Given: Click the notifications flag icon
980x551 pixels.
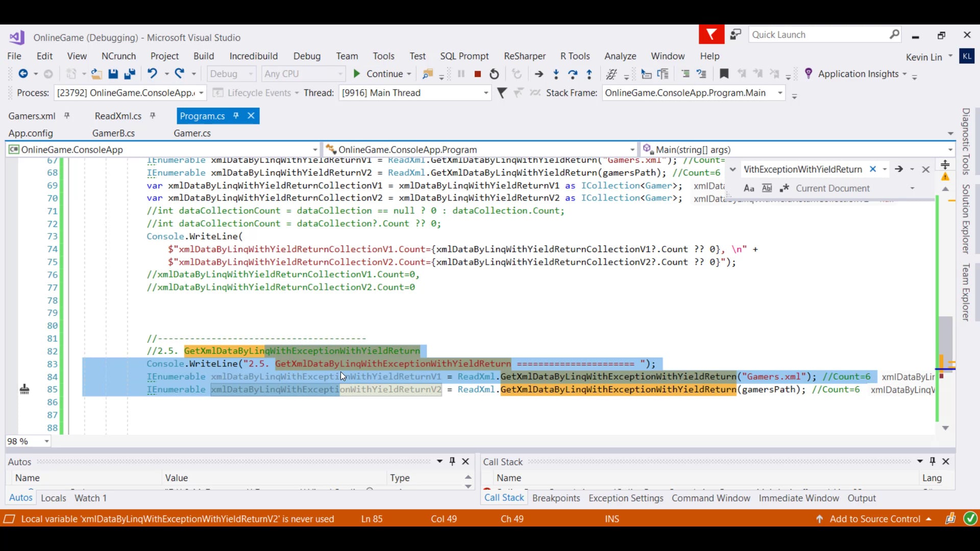Looking at the screenshot, I should coord(711,35).
